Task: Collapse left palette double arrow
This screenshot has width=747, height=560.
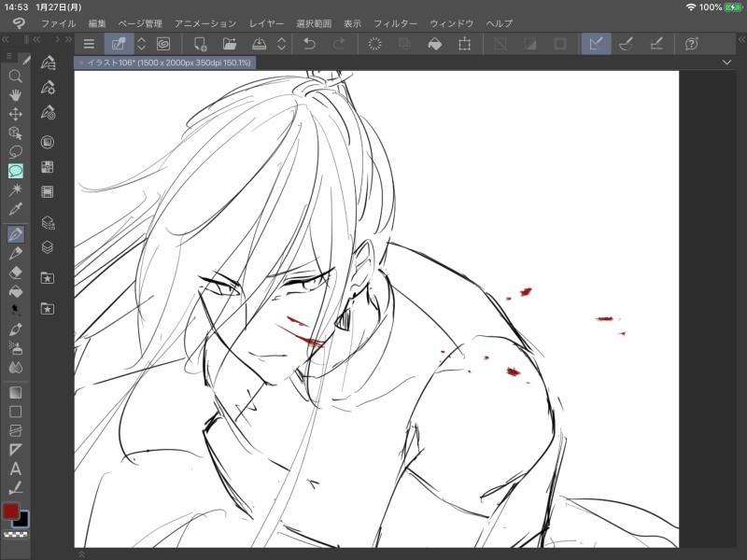Action: [7, 39]
